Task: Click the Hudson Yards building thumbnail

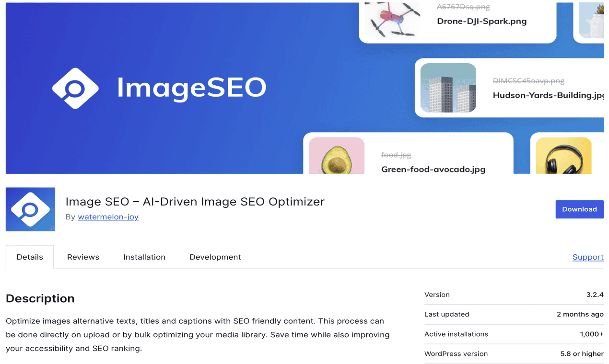Action: [x=448, y=88]
